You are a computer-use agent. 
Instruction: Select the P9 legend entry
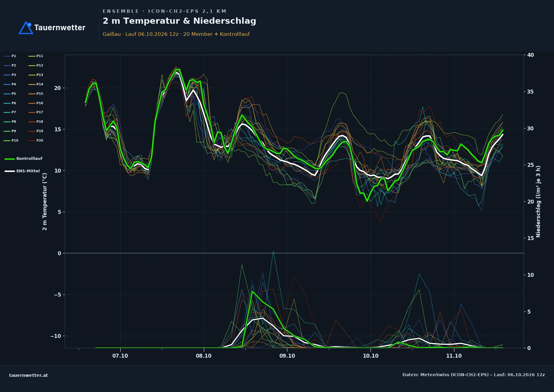[10, 131]
